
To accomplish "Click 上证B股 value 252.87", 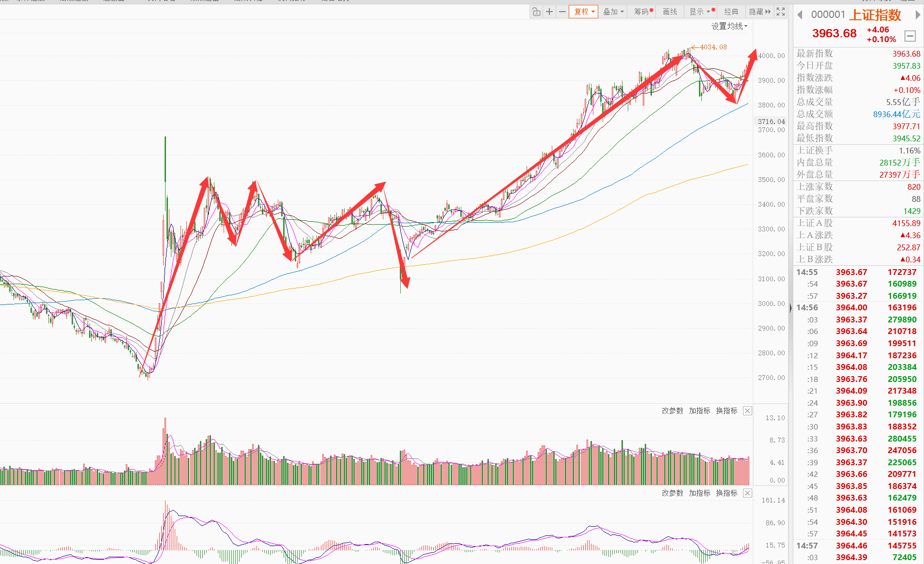I will (908, 247).
